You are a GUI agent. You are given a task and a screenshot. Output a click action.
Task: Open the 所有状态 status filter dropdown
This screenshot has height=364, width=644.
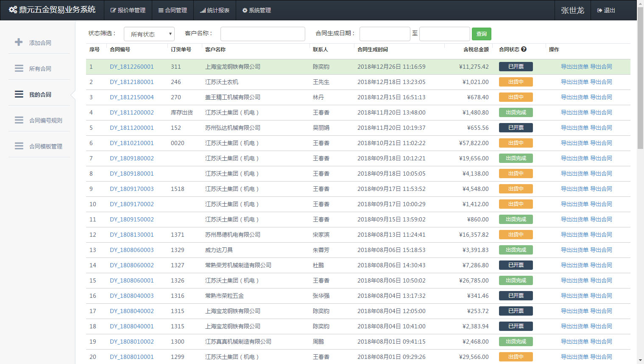click(x=149, y=34)
